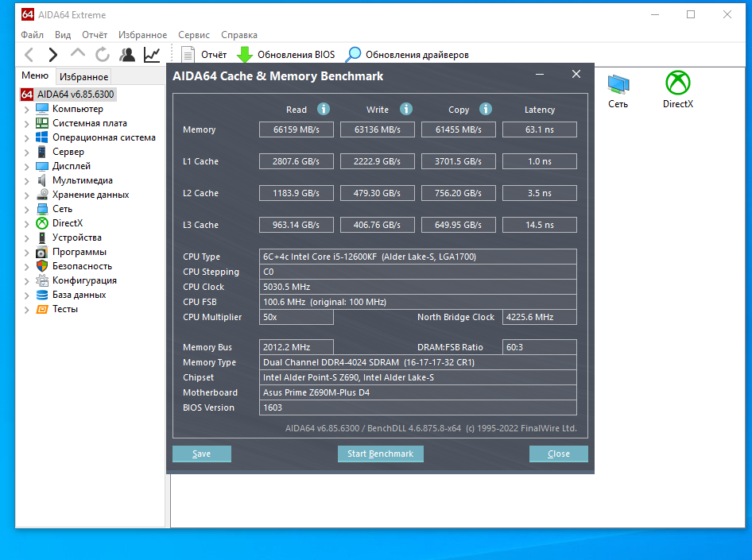This screenshot has height=560, width=752.
Task: Open the DirectX icon in right pane
Action: click(x=677, y=90)
